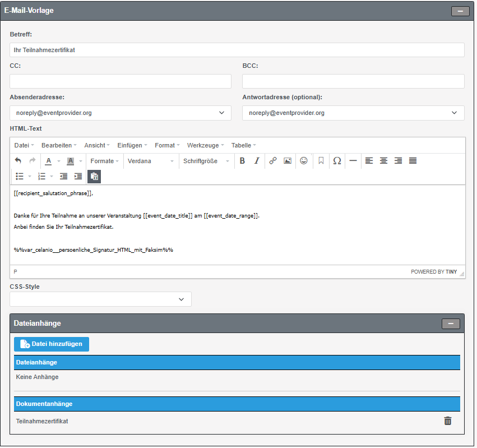
Task: Click the Datei hinzufügen button
Action: click(52, 344)
